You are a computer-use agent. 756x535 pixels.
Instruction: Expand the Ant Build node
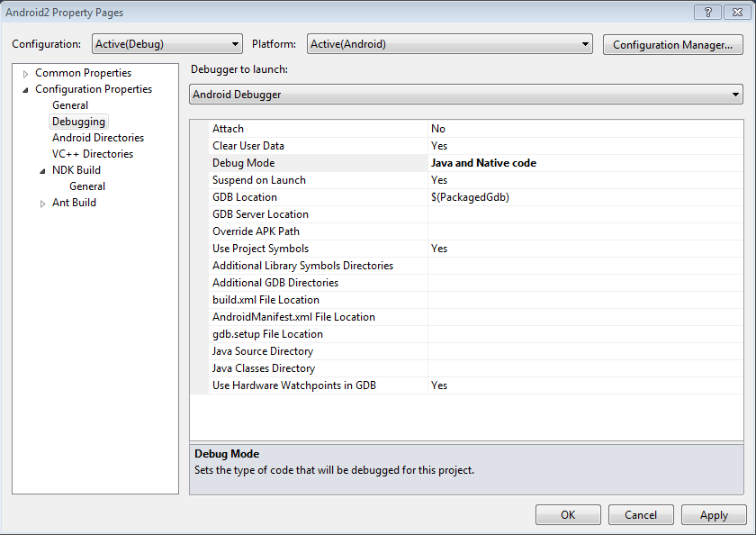pos(42,204)
